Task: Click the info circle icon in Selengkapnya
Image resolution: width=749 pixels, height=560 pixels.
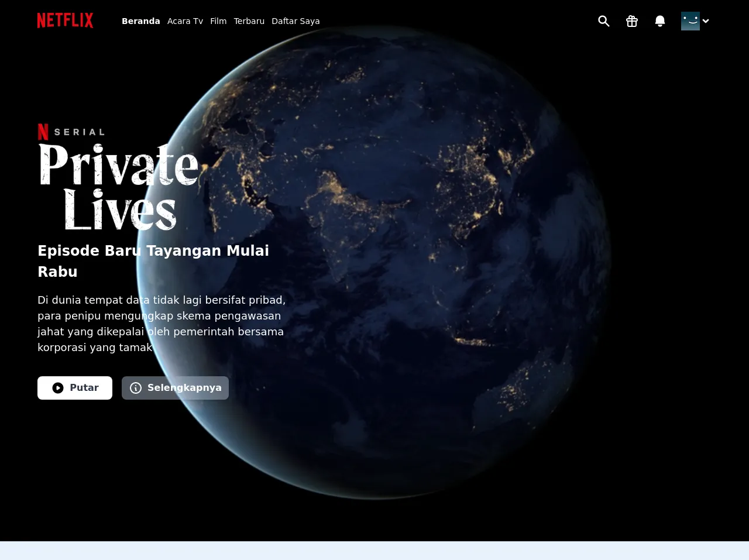Action: tap(136, 388)
